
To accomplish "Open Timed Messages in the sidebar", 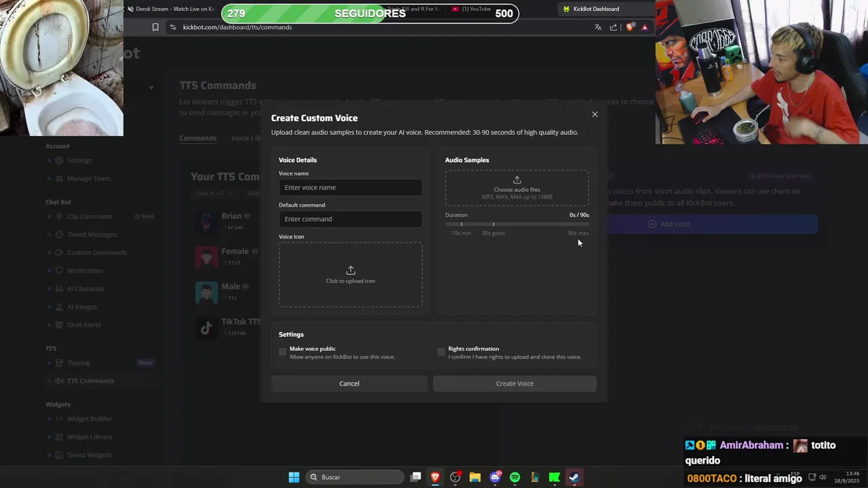I will (92, 235).
